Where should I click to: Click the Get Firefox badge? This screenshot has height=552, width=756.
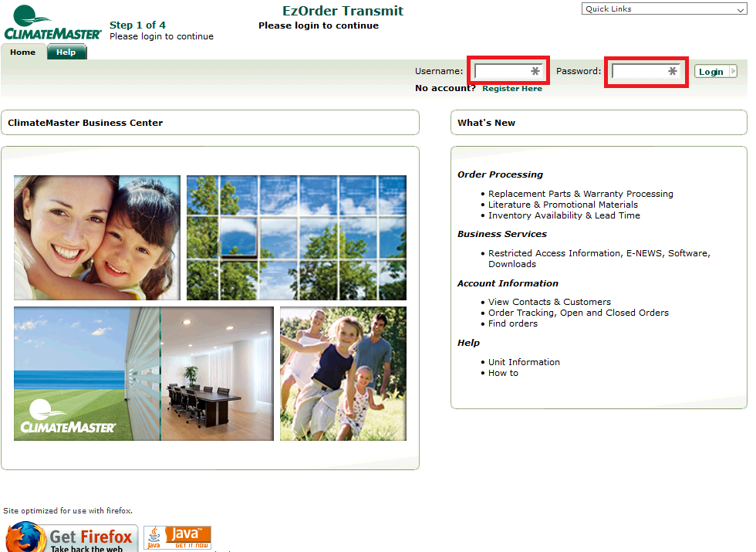[x=72, y=538]
